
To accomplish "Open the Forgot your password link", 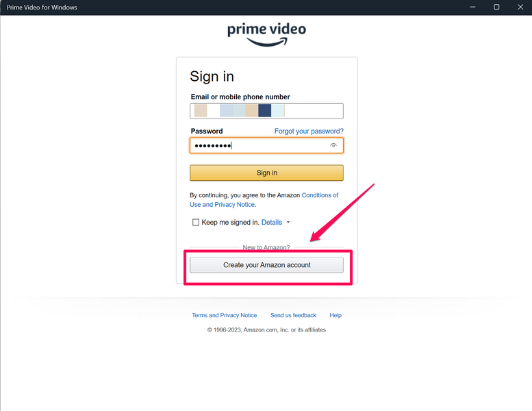I will pos(309,131).
